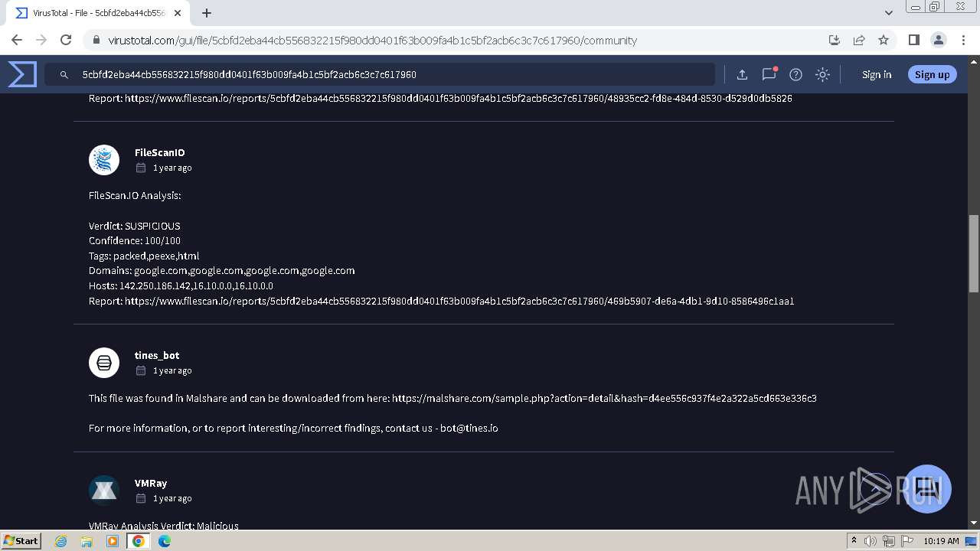The height and width of the screenshot is (551, 980).
Task: Click the volume speaker tray icon
Action: (871, 541)
